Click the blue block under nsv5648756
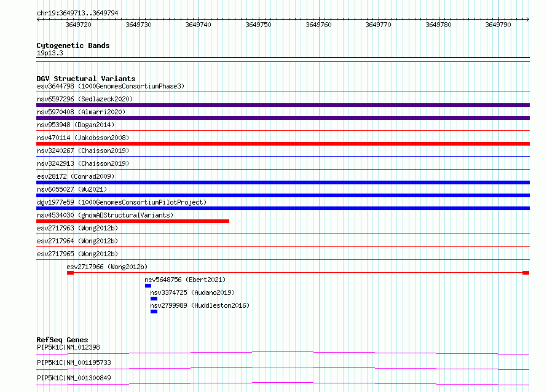Image resolution: width=547 pixels, height=392 pixels. click(x=148, y=286)
